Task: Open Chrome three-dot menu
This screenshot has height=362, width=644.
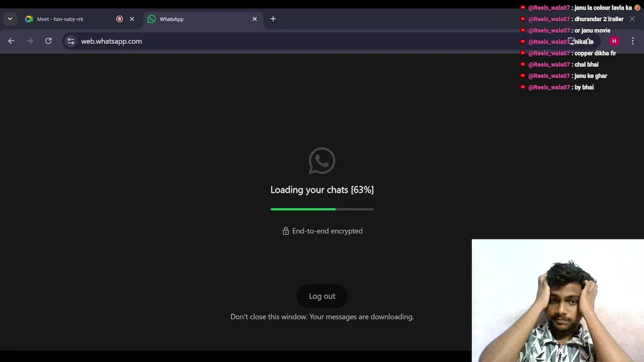Action: [x=632, y=41]
